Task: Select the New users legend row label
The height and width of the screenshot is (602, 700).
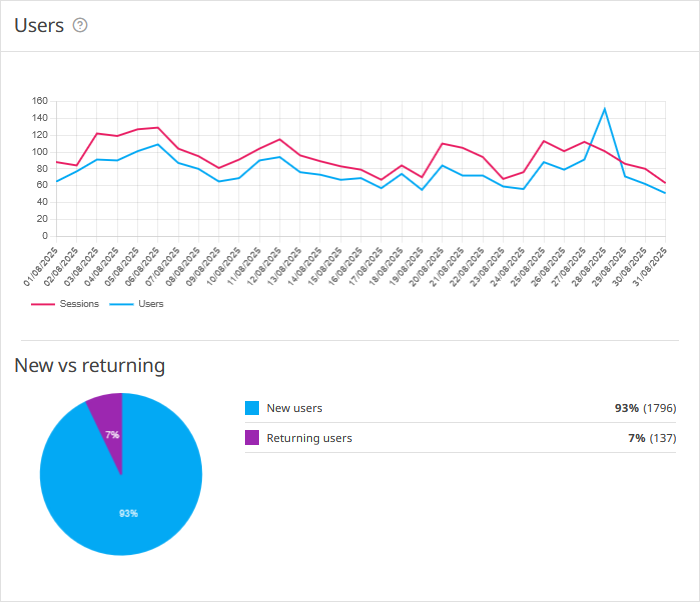Action: tap(294, 408)
